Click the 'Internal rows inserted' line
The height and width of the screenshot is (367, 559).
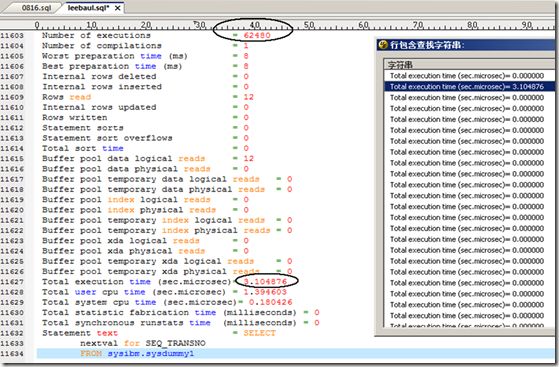[102, 87]
